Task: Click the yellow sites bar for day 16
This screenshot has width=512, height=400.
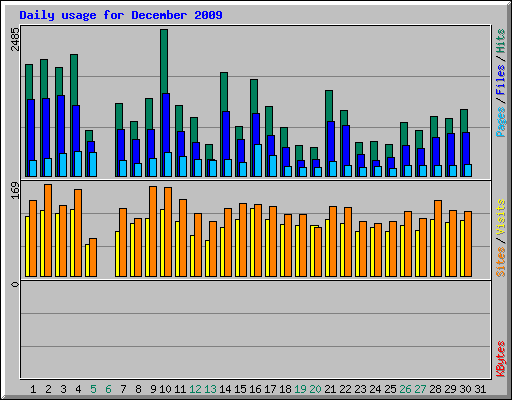Action: (x=252, y=242)
